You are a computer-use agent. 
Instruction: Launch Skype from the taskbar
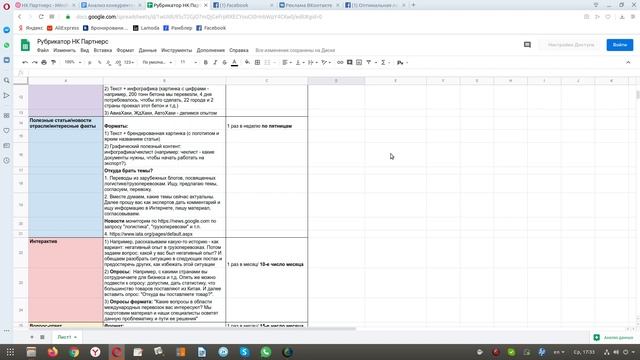pyautogui.click(x=244, y=352)
